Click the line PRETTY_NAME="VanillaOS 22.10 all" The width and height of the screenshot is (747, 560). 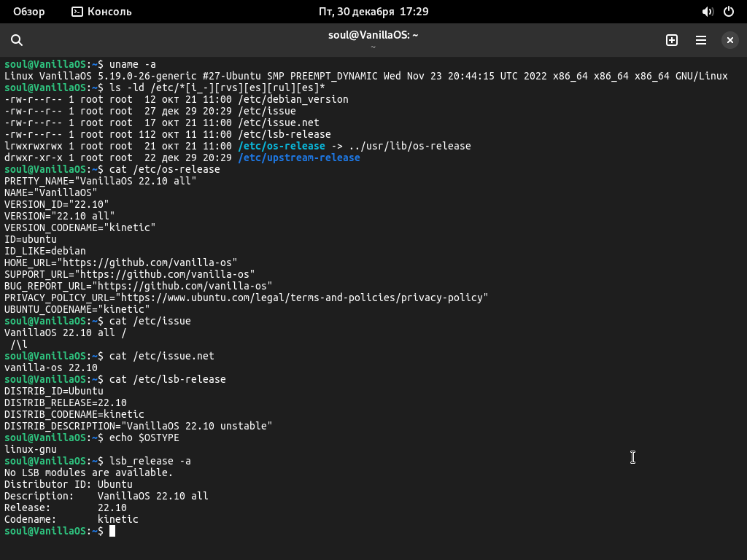click(100, 181)
